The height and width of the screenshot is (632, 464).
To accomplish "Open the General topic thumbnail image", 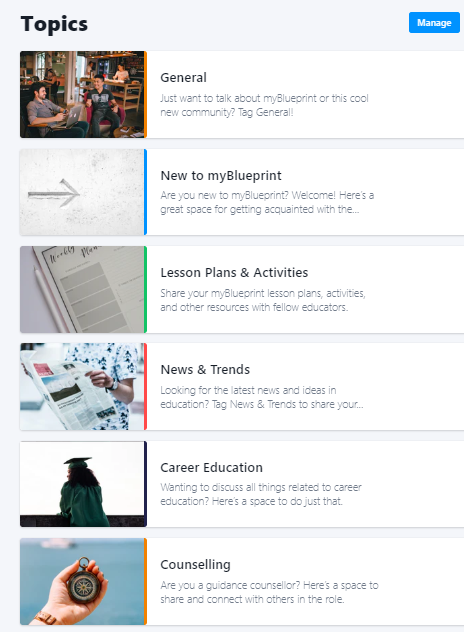I will point(82,94).
